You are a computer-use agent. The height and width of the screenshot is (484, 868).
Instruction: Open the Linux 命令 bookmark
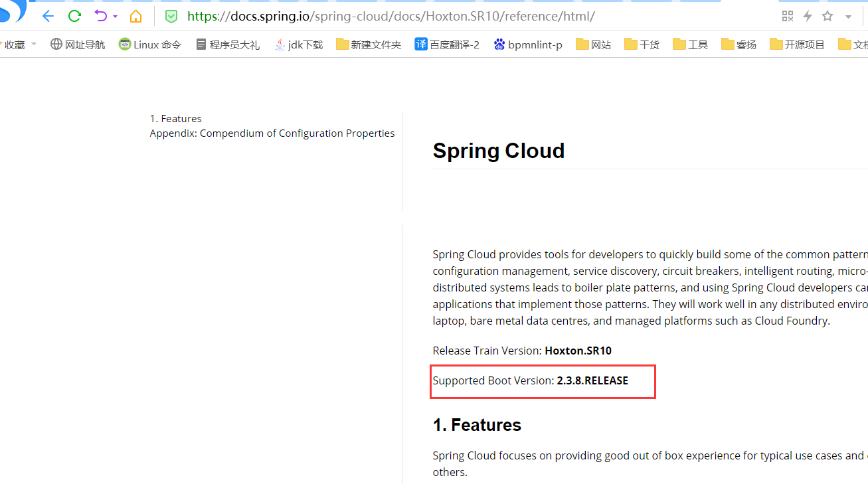coord(149,44)
